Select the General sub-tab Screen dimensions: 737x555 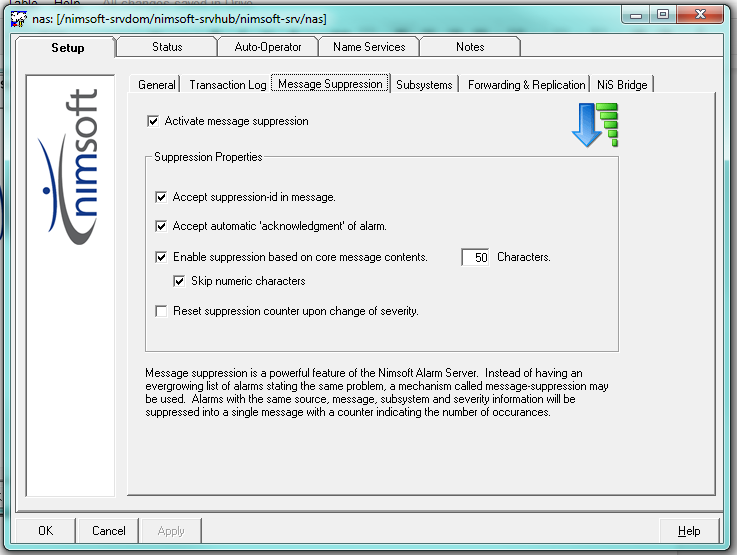157,85
